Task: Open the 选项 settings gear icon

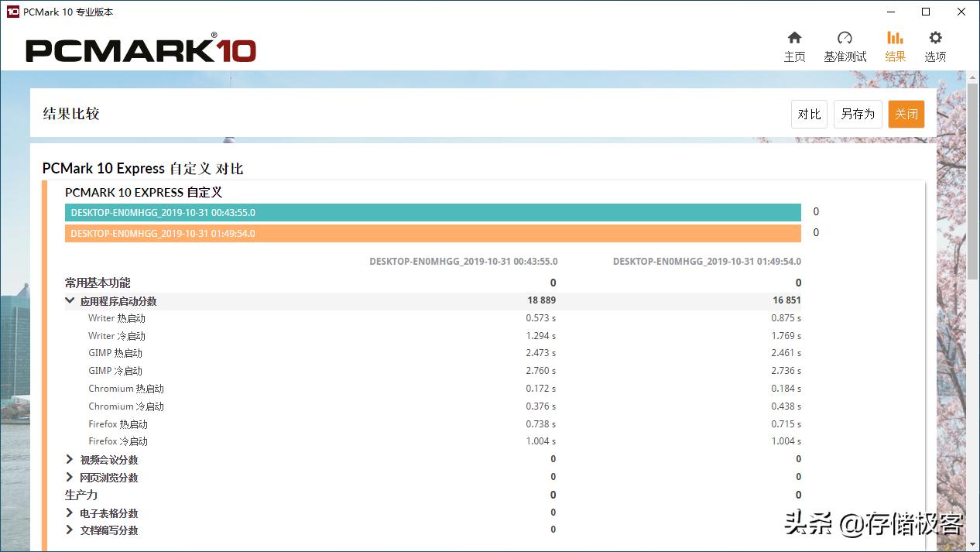Action: (935, 38)
